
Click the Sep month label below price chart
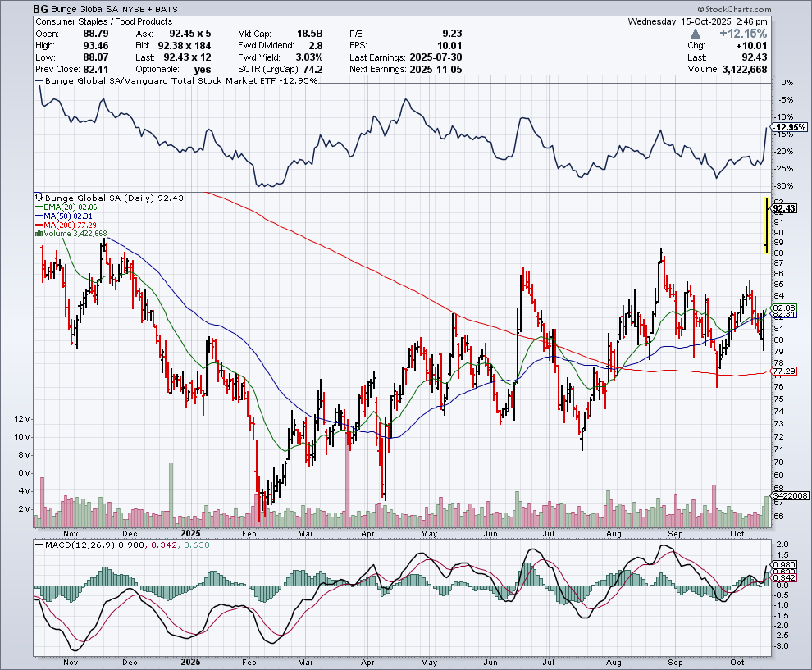(674, 532)
